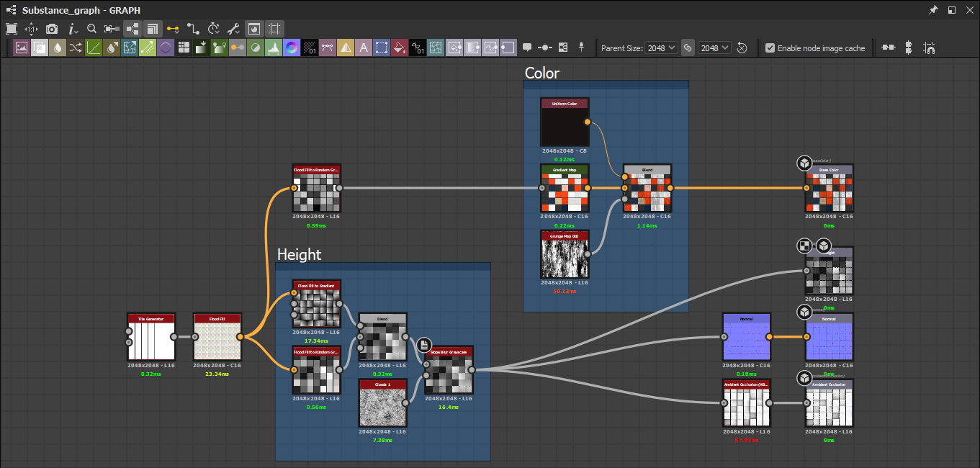Click the wrench tools button
980x468 pixels.
233,29
